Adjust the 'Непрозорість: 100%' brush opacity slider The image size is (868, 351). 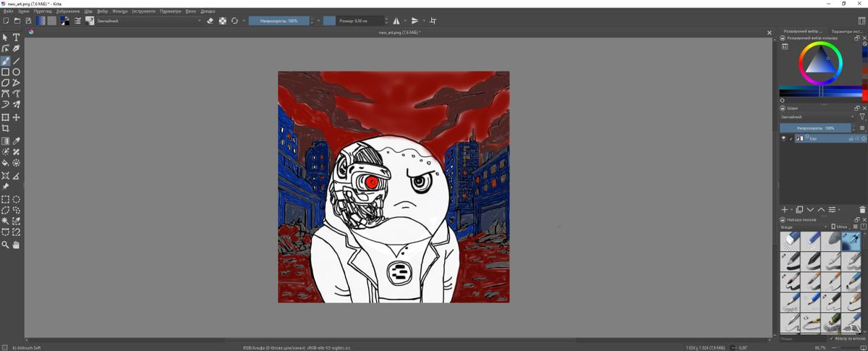[278, 21]
